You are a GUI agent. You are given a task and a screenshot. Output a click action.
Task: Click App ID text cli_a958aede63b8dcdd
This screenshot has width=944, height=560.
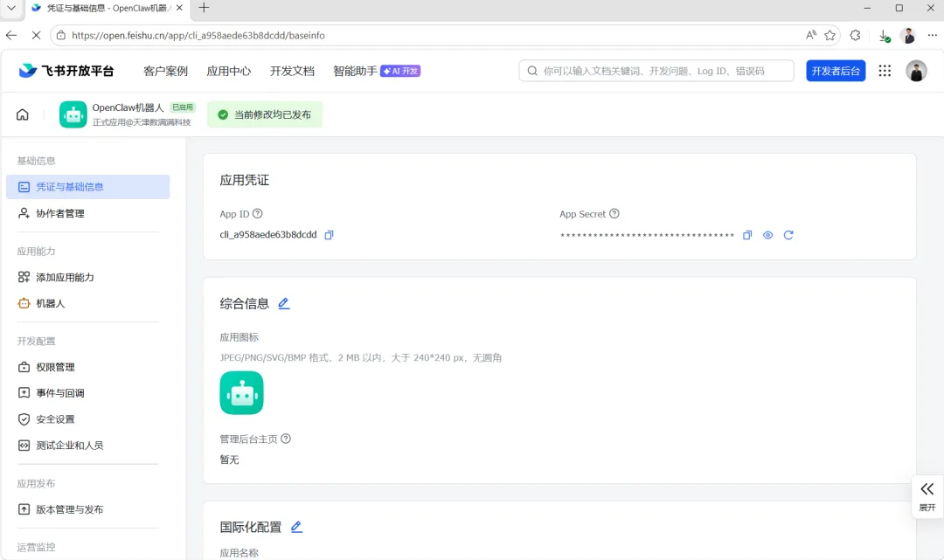pyautogui.click(x=268, y=235)
